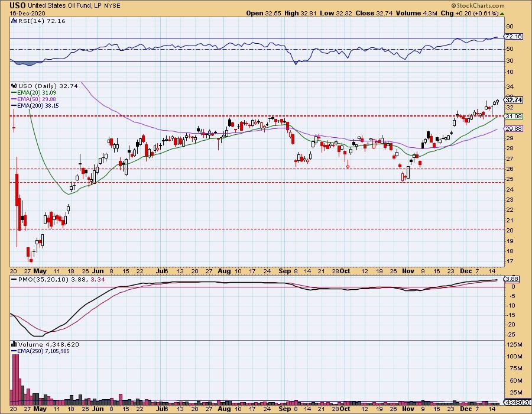Click the 3.88 PMO tag on right axis

(x=512, y=279)
